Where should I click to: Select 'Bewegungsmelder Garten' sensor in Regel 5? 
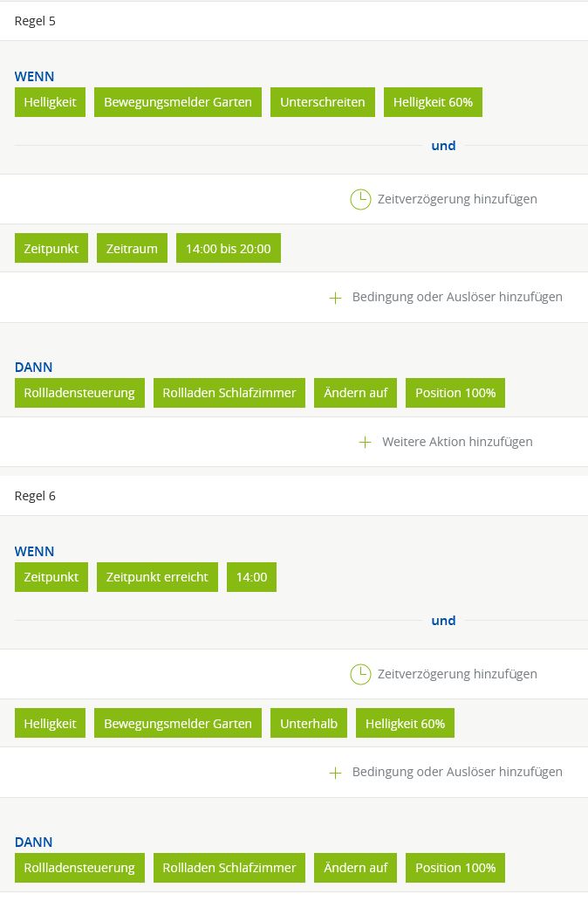point(178,102)
